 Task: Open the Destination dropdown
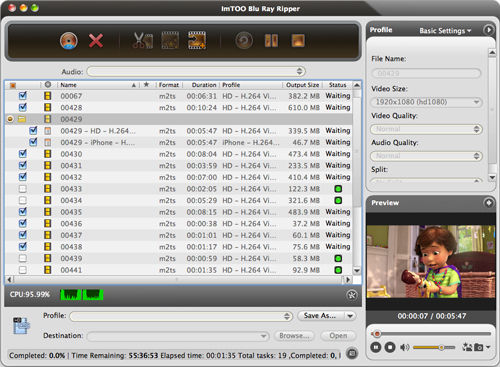click(178, 336)
